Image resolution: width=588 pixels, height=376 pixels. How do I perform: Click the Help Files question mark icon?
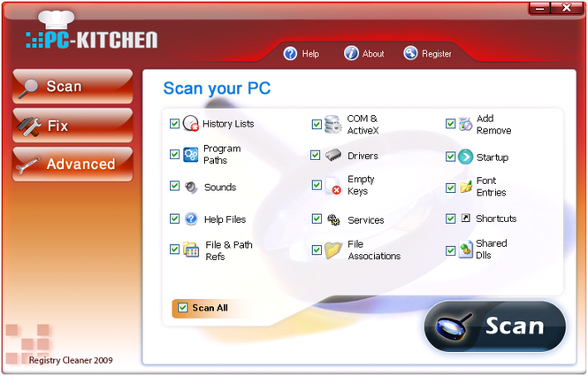pos(191,219)
